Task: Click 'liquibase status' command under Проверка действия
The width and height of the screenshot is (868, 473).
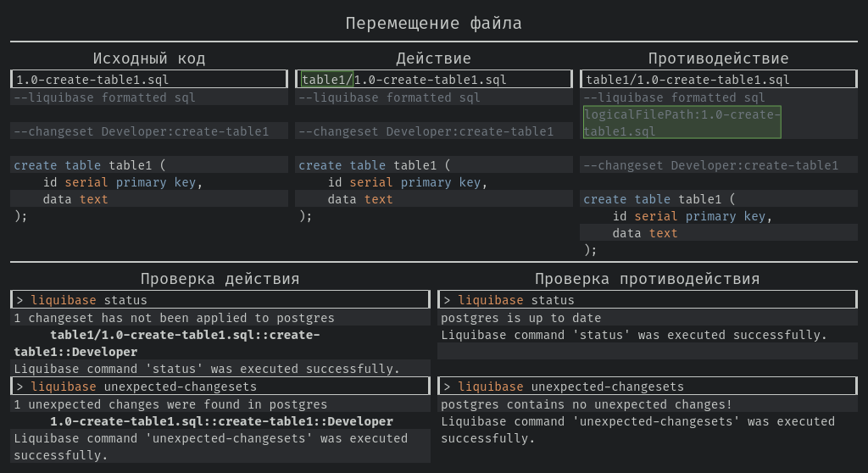Action: pyautogui.click(x=220, y=299)
